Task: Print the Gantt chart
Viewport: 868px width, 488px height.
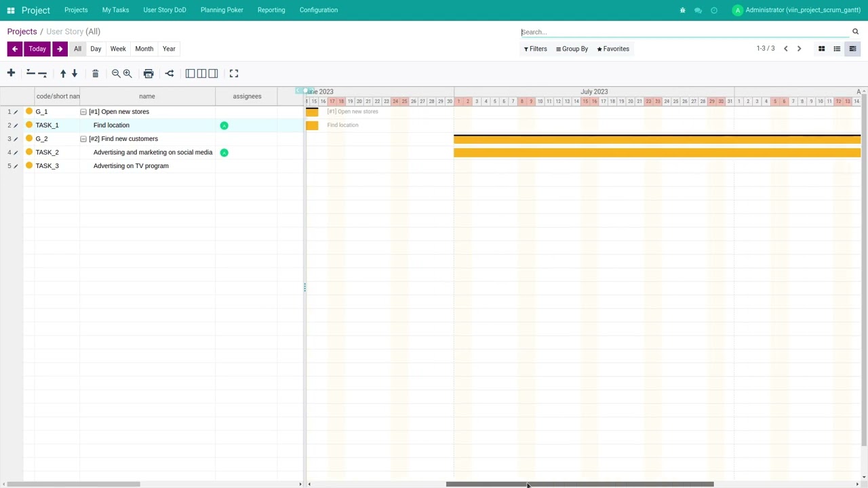Action: 149,73
